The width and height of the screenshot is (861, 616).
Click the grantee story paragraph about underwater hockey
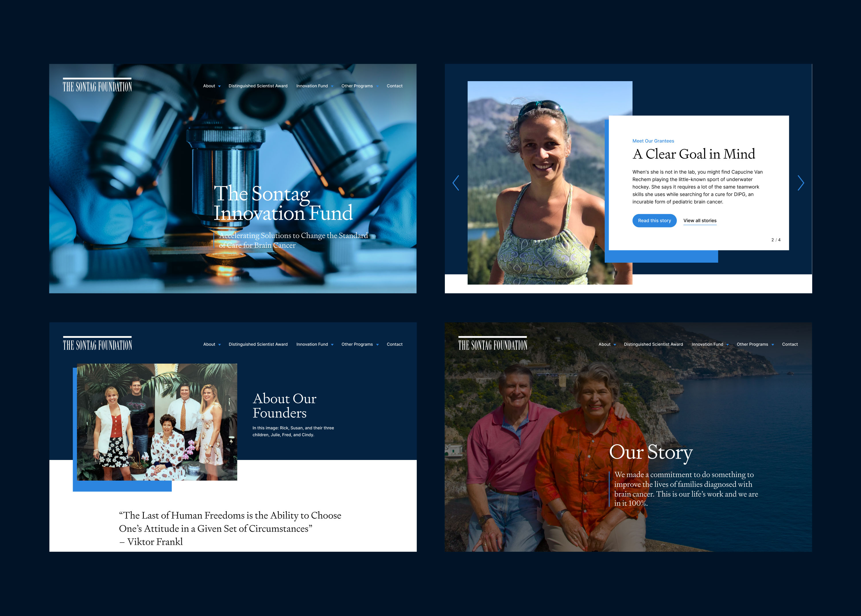click(697, 187)
